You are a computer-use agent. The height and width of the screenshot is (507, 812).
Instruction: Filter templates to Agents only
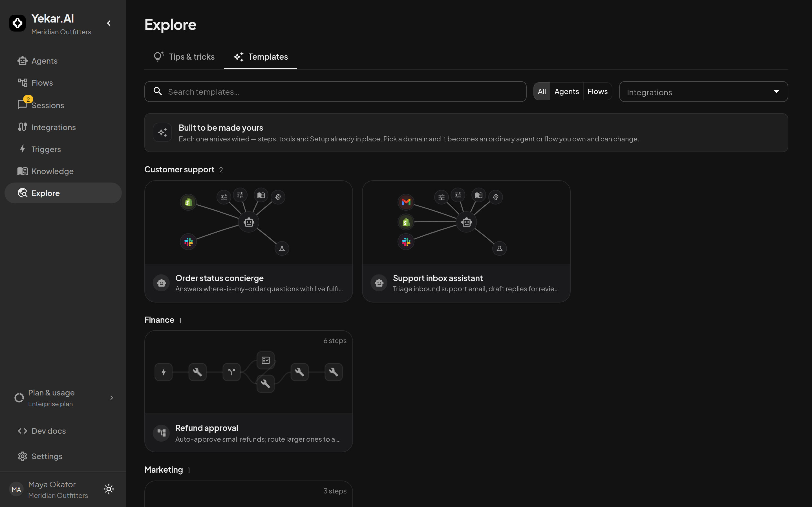566,92
